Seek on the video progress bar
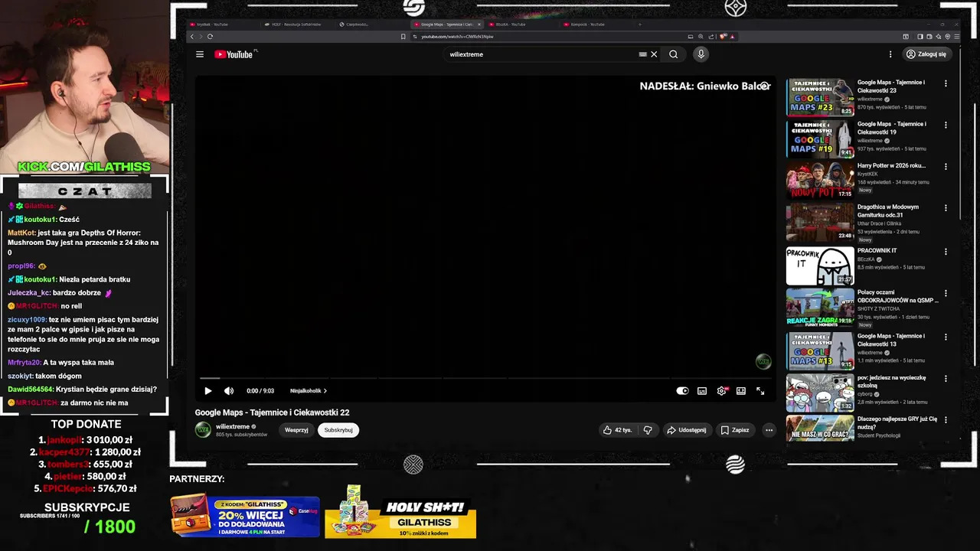The width and height of the screenshot is (980, 551). 485,378
